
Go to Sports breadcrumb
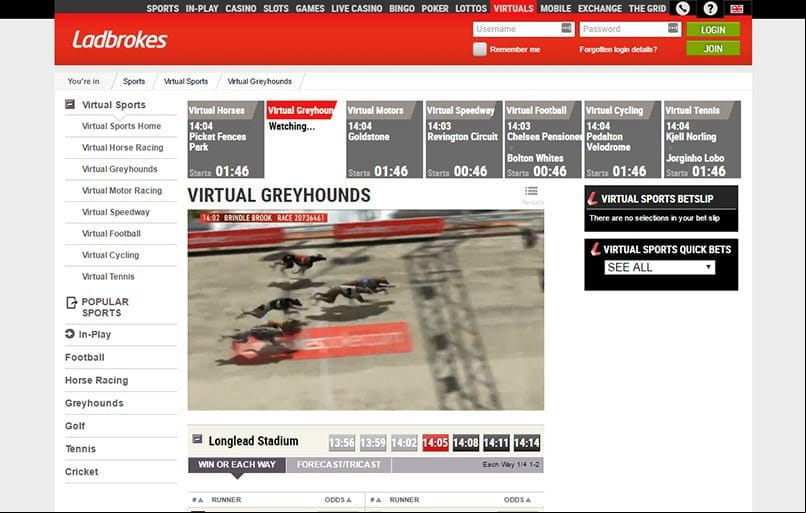tap(134, 81)
